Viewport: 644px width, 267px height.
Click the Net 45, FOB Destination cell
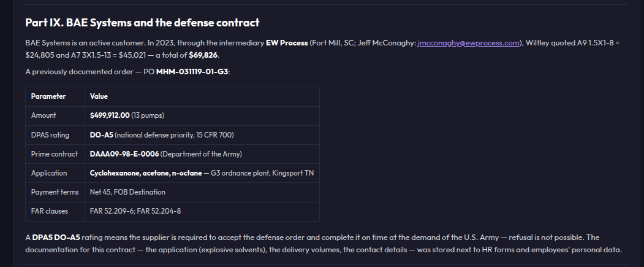[202, 192]
